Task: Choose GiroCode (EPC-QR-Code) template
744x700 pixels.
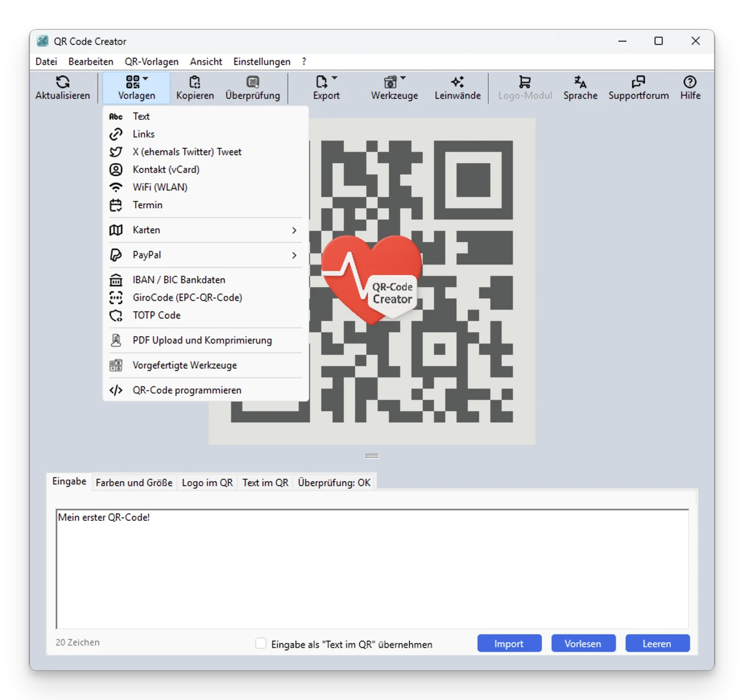Action: [x=205, y=298]
